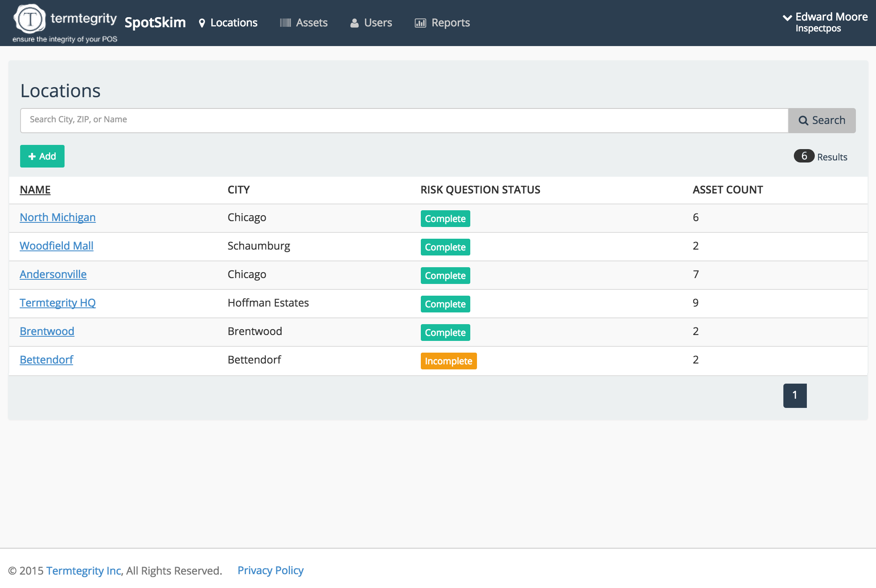Open the Privacy Policy link

point(271,570)
